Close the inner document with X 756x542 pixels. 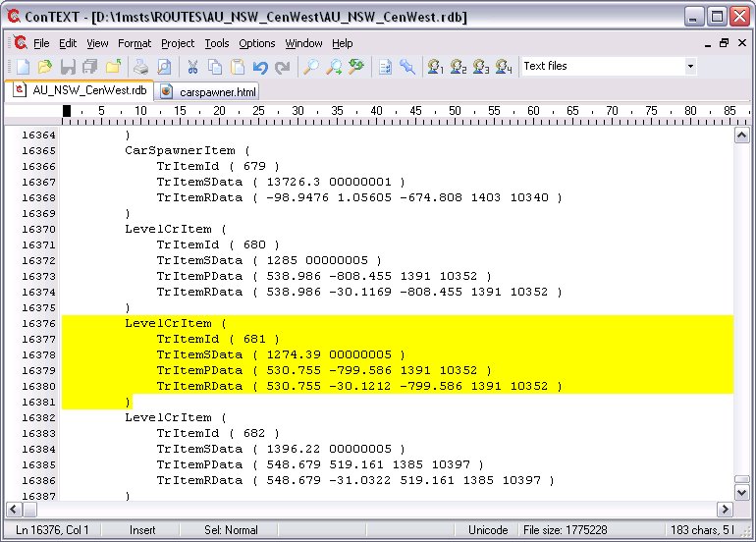click(742, 43)
